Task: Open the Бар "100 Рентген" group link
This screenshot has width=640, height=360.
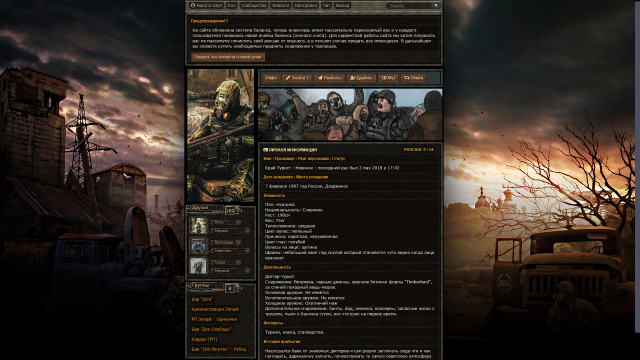Action: [x=210, y=349]
